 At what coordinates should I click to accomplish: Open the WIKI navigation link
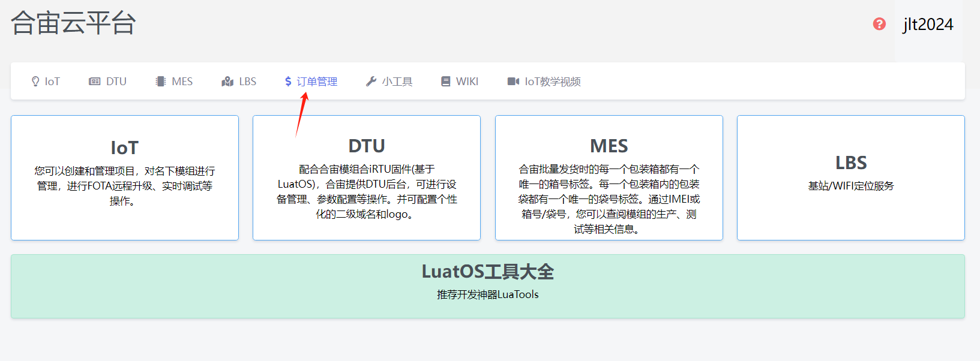click(460, 82)
